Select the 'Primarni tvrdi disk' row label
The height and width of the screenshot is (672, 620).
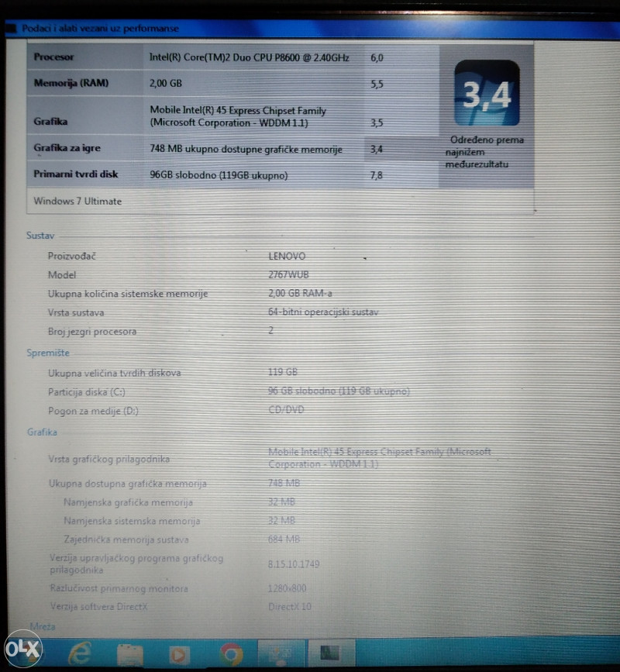(x=75, y=174)
